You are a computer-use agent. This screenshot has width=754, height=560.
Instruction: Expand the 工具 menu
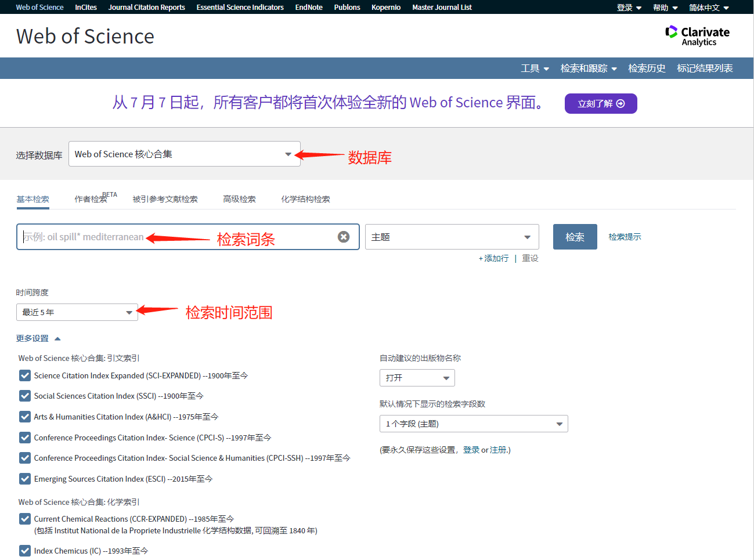point(535,68)
